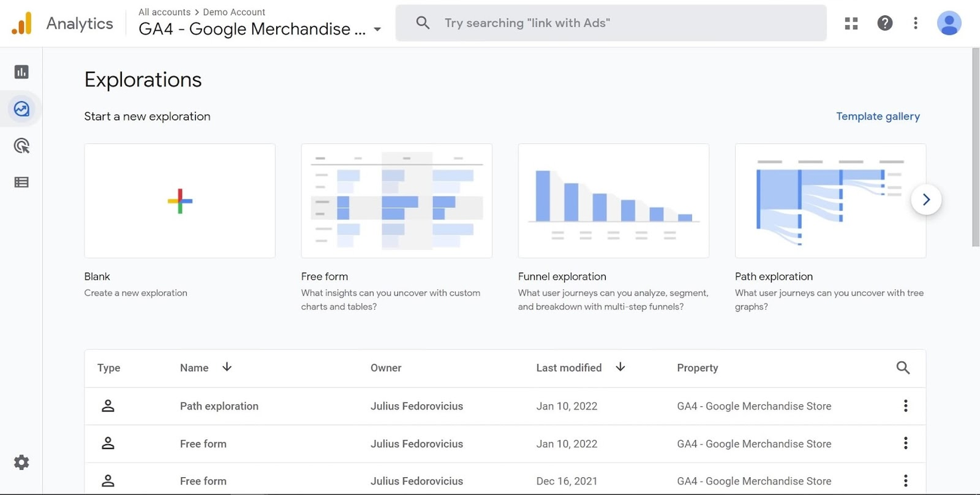Open the Free form exploration dated Dec 16, 2021
The width and height of the screenshot is (980, 495).
coord(203,481)
